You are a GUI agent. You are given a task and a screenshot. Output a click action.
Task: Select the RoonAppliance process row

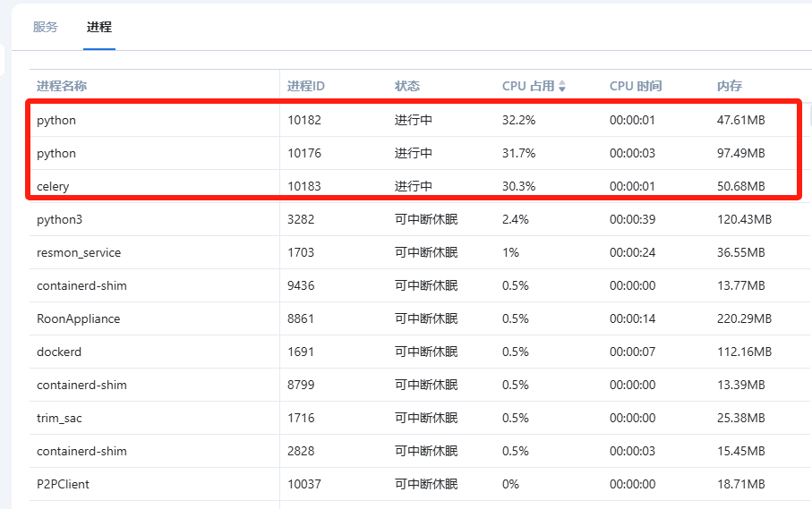[78, 318]
